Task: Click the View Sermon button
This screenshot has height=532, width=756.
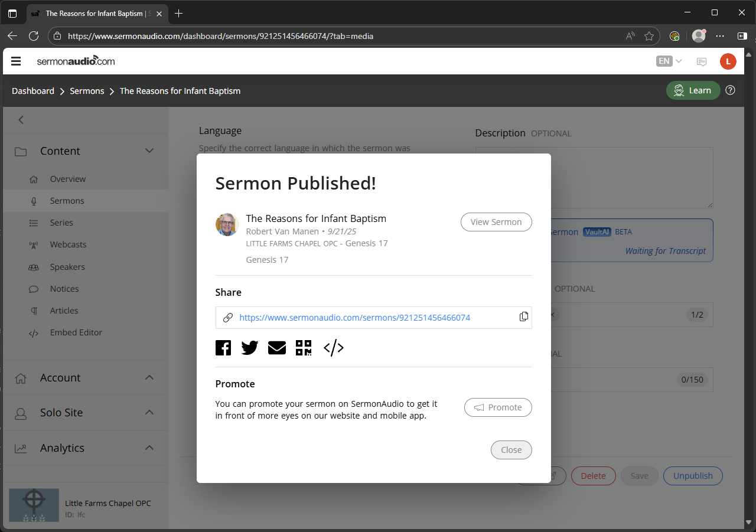Action: click(496, 222)
